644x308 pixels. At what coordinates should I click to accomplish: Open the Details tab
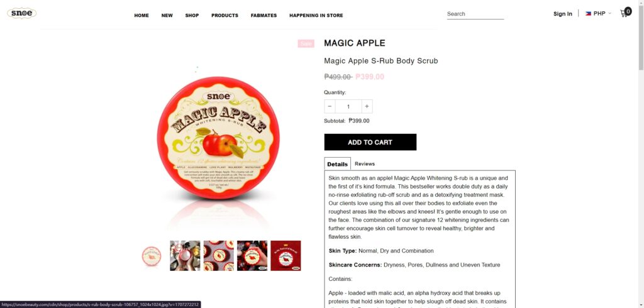pos(338,164)
